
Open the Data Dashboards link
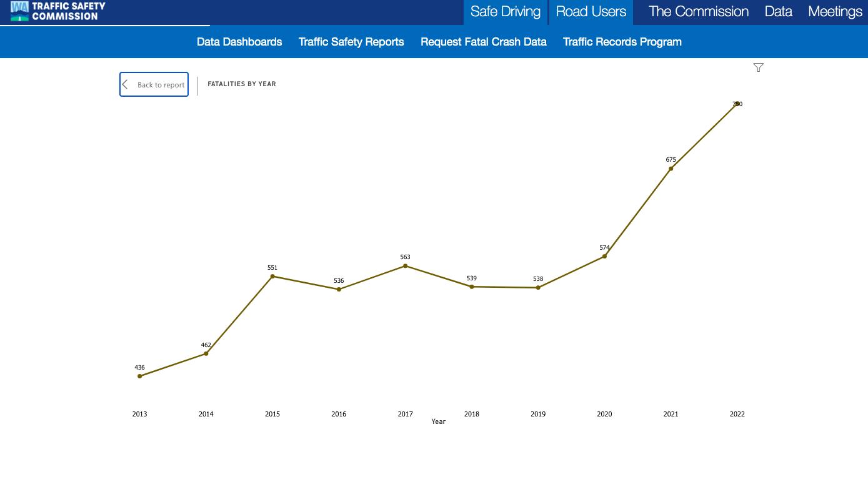pos(239,42)
